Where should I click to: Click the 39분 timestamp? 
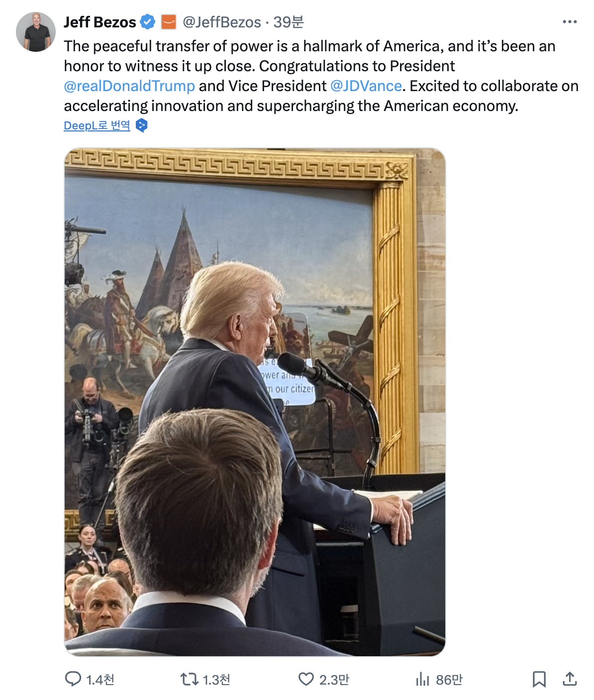coord(289,22)
